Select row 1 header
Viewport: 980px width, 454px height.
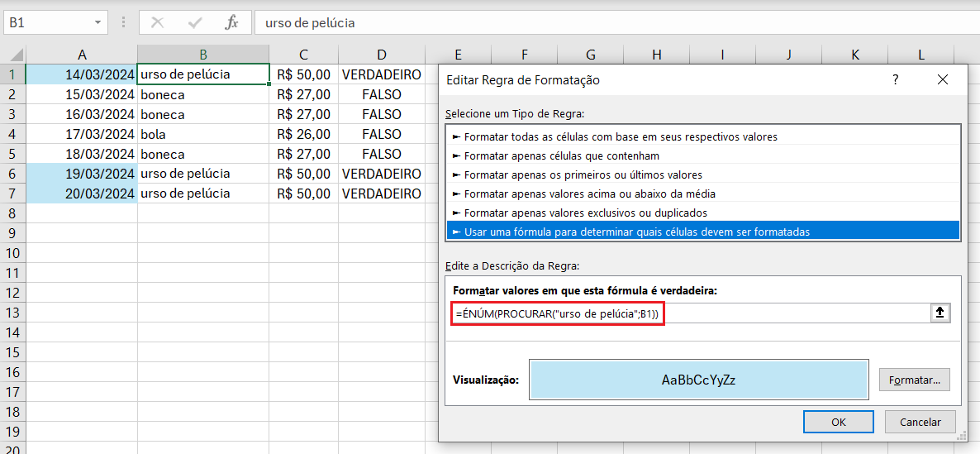click(13, 74)
